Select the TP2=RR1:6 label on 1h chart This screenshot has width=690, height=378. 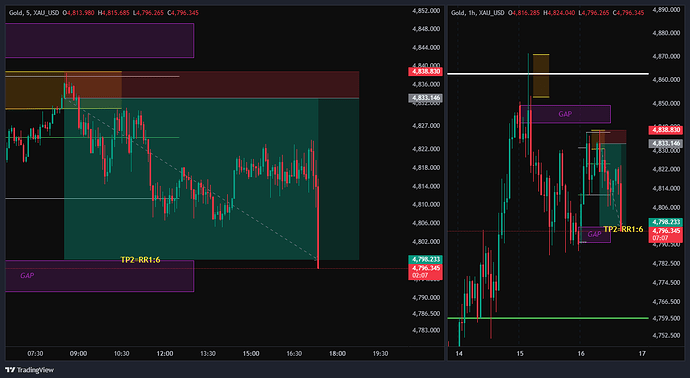click(623, 229)
